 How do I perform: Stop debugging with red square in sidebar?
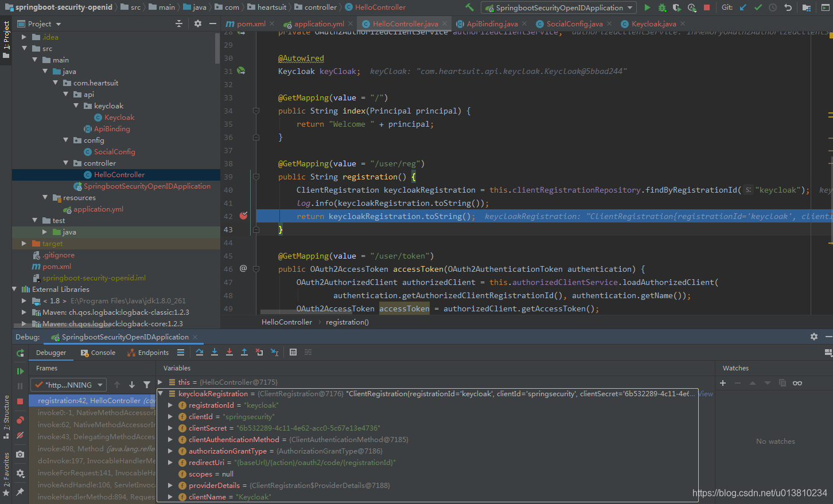pos(20,401)
